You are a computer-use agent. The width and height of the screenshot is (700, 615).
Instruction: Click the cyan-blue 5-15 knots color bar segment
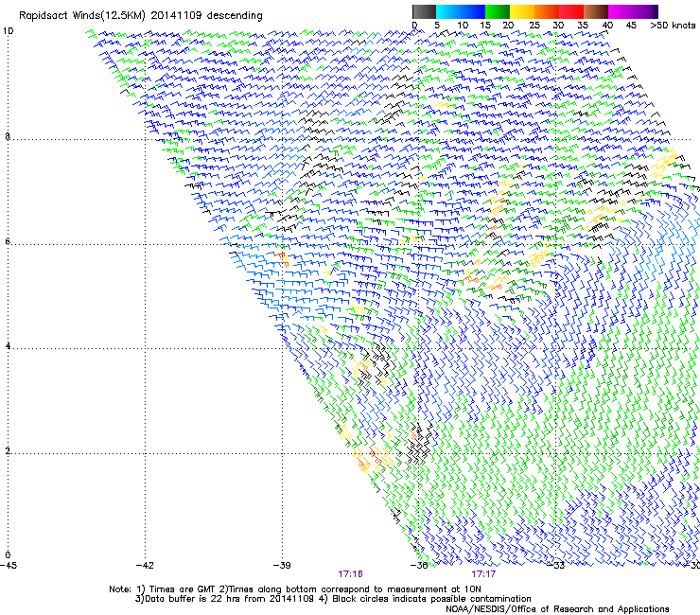[x=461, y=11]
